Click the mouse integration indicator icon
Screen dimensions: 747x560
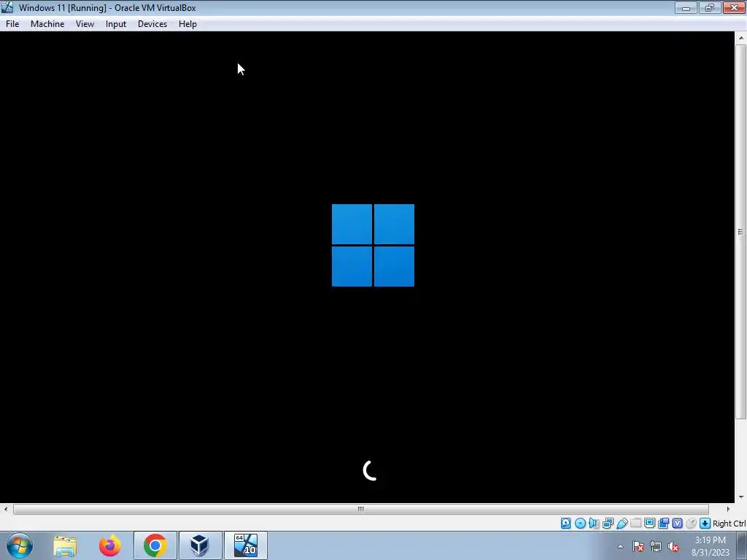691,524
